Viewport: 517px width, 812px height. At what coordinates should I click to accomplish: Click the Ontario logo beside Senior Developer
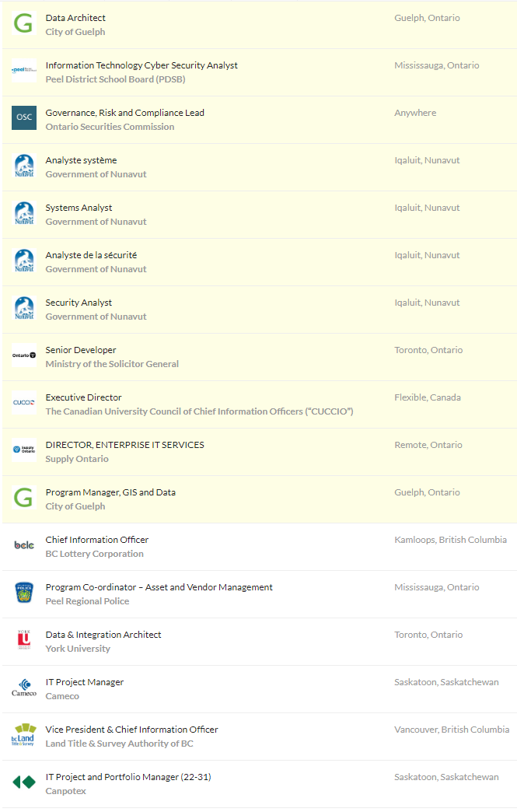[24, 356]
